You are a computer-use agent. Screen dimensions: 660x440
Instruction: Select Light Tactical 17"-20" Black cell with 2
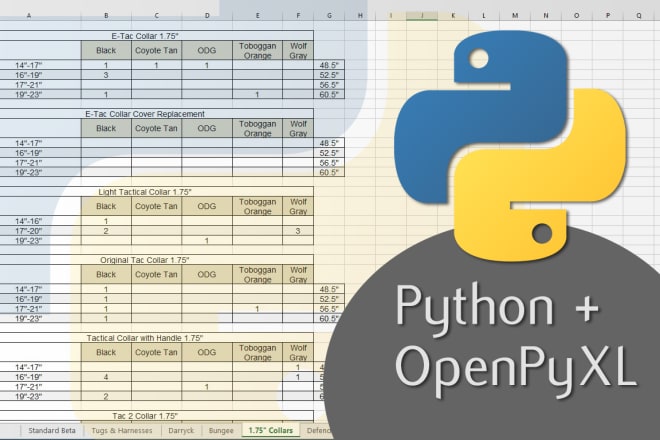106,231
